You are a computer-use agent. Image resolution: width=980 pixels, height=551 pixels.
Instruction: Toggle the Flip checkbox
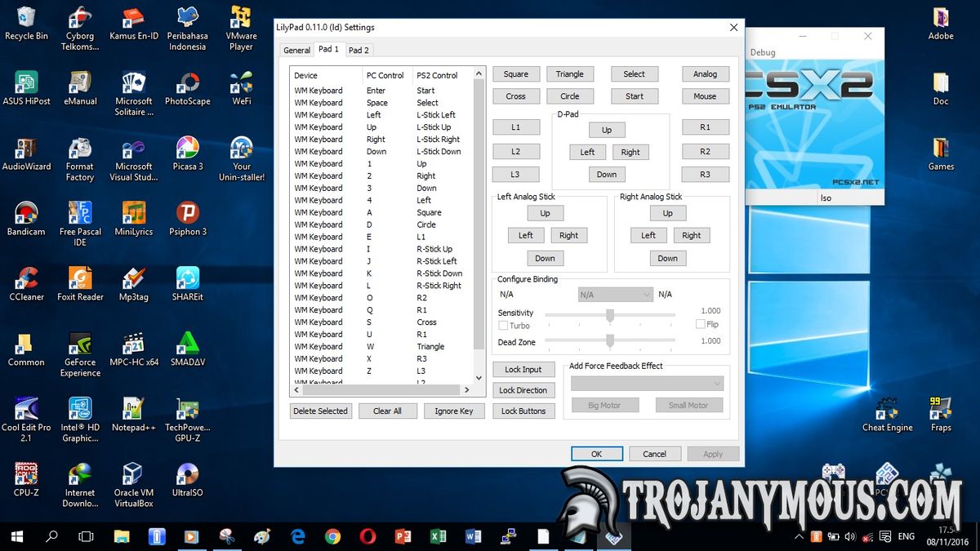tap(701, 324)
